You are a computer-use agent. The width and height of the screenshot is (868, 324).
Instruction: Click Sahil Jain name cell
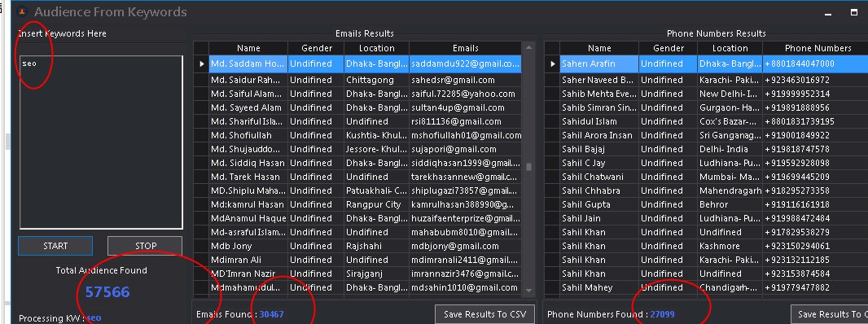point(599,218)
